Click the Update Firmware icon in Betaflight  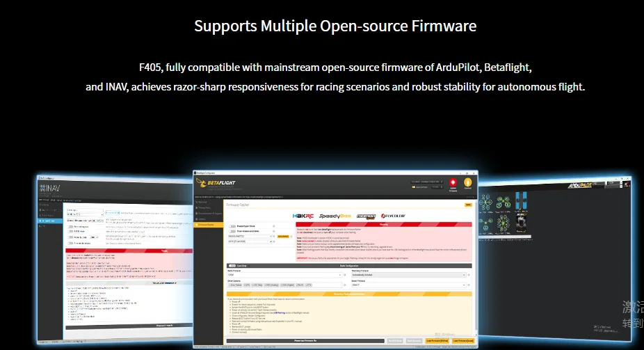pyautogui.click(x=453, y=182)
